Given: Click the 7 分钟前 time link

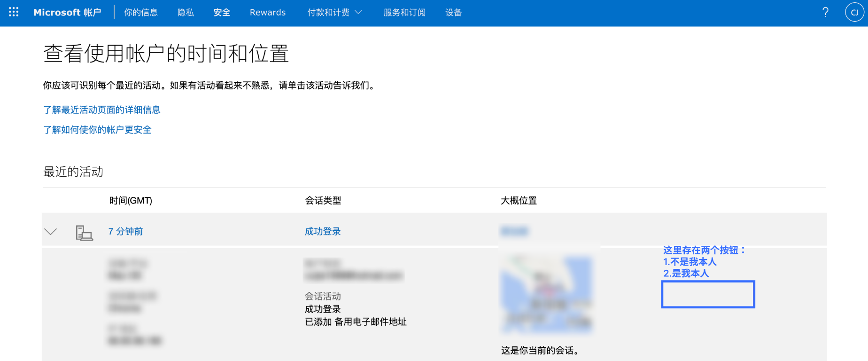Looking at the screenshot, I should [x=125, y=231].
